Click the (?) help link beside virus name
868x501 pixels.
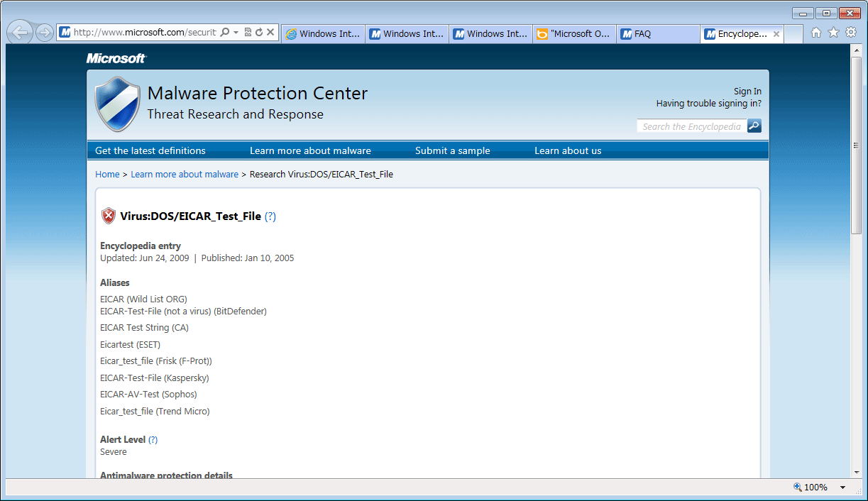click(270, 216)
